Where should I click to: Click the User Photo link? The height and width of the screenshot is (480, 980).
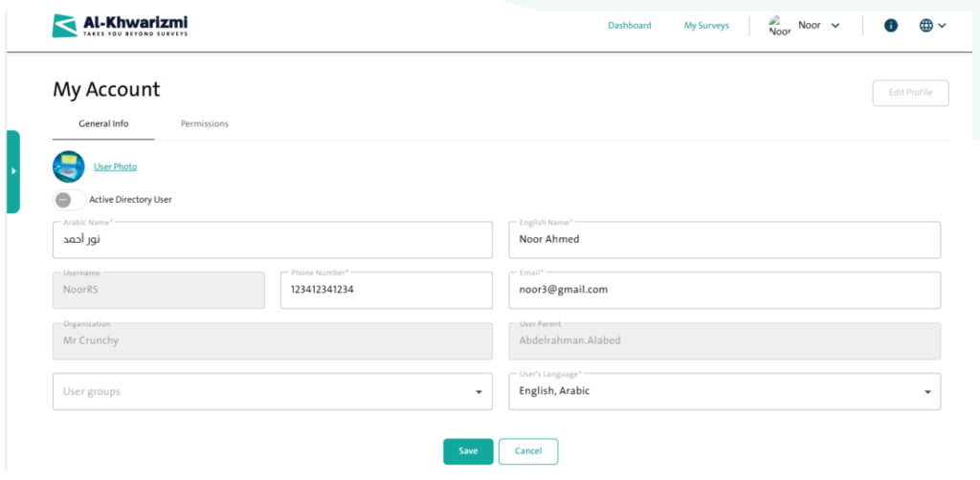click(x=115, y=167)
